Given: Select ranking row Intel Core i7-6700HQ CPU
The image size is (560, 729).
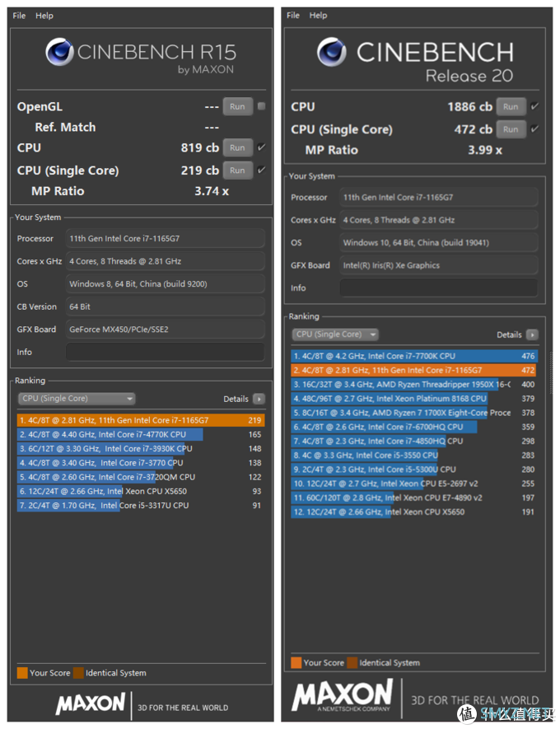Looking at the screenshot, I should [x=414, y=427].
